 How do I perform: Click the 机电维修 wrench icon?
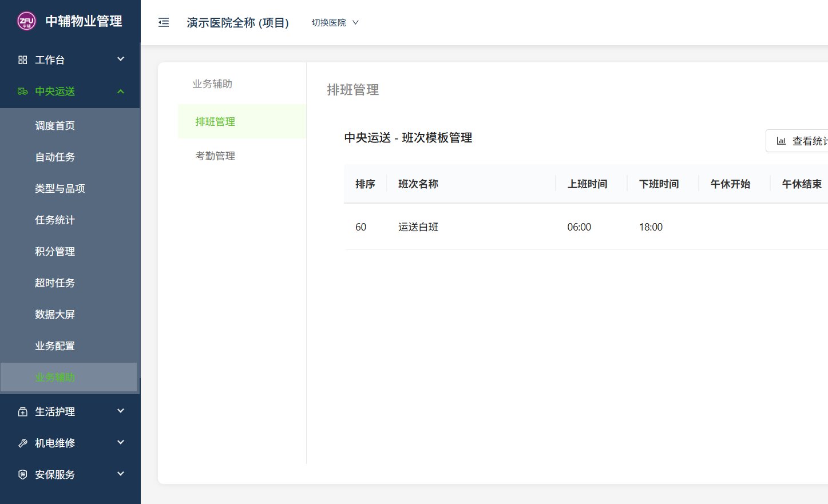pyautogui.click(x=23, y=443)
